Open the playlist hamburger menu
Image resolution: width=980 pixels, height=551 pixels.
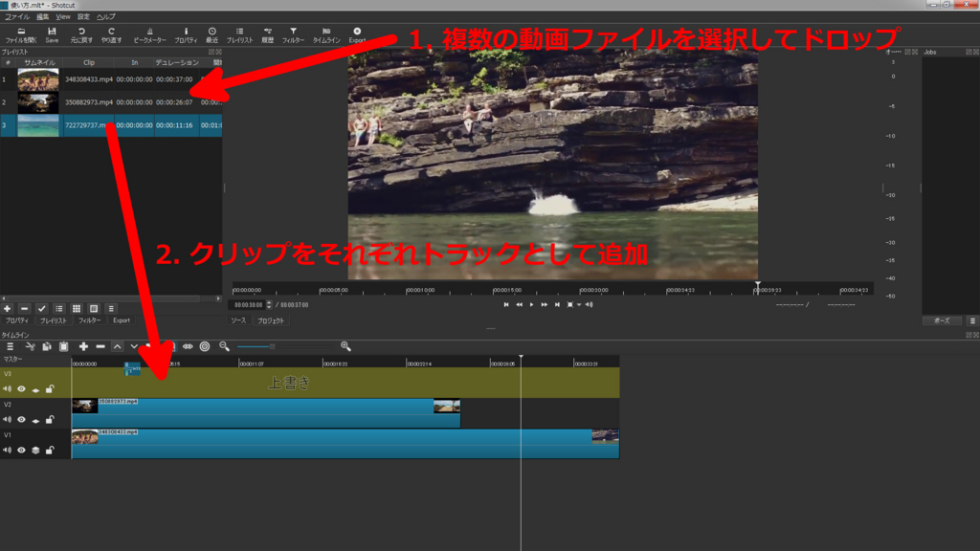point(111,309)
